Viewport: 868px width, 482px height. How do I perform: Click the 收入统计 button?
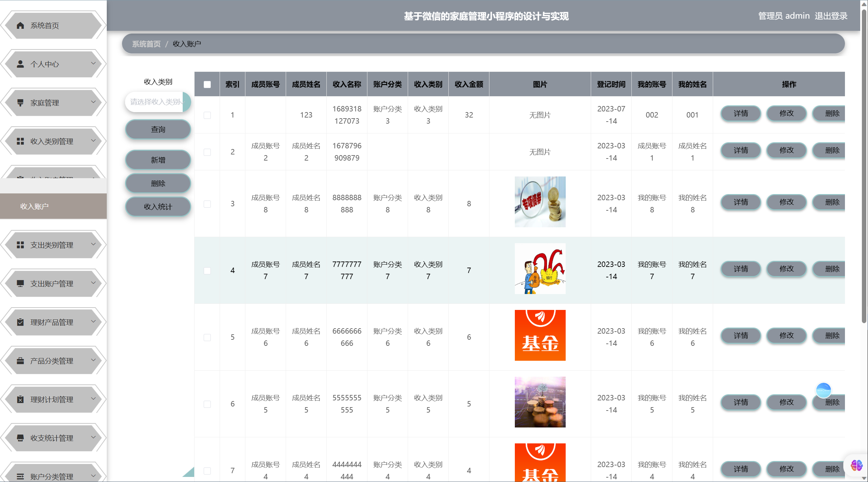[158, 207]
